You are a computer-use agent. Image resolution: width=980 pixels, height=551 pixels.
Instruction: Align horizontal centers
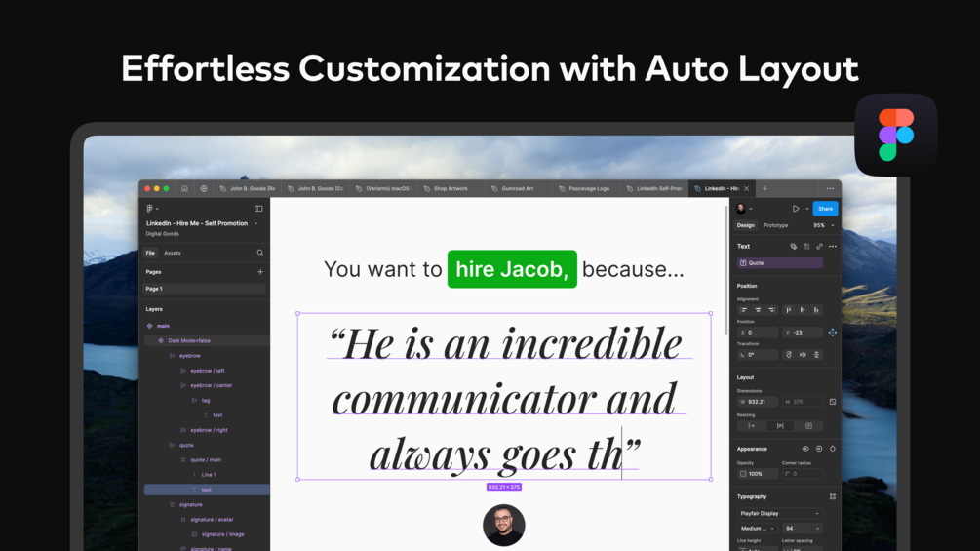(758, 310)
